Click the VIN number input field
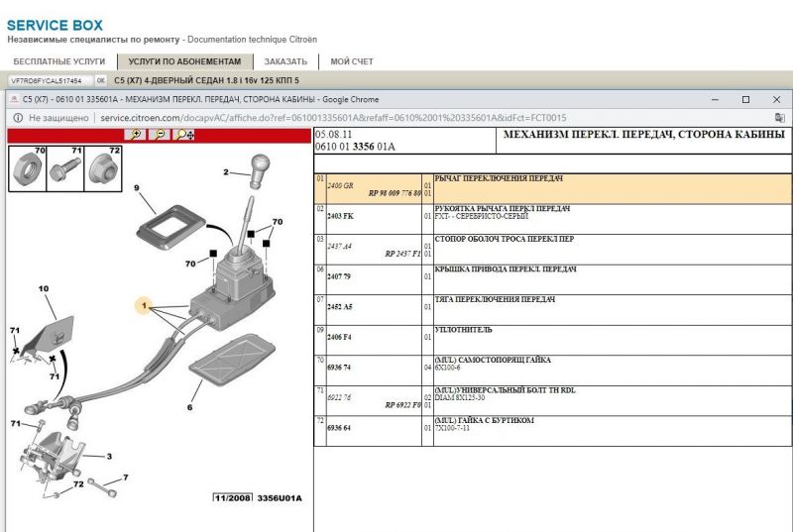 pyautogui.click(x=50, y=80)
